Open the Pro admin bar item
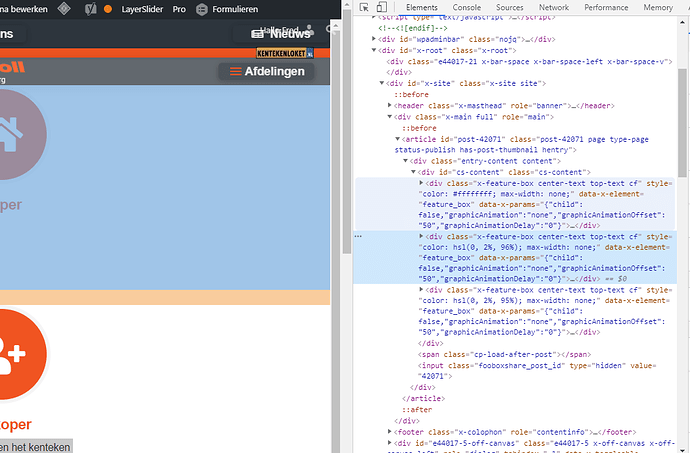This screenshot has width=690, height=453. [x=179, y=9]
